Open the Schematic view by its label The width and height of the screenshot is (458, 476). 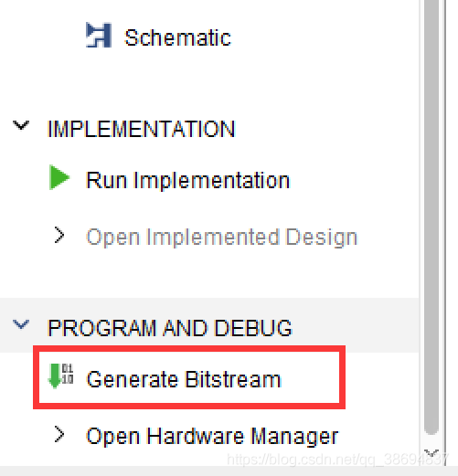point(177,37)
